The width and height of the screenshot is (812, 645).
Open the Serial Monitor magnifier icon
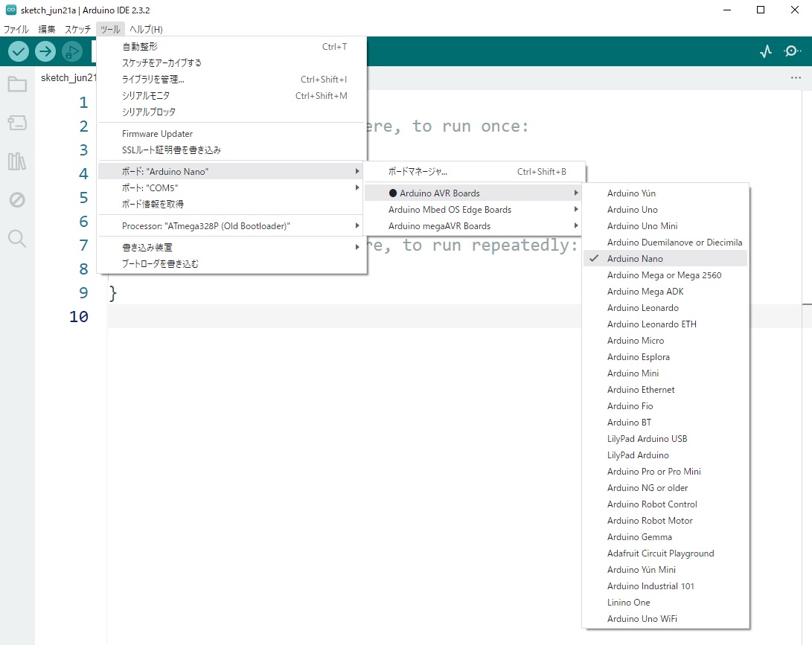point(793,51)
